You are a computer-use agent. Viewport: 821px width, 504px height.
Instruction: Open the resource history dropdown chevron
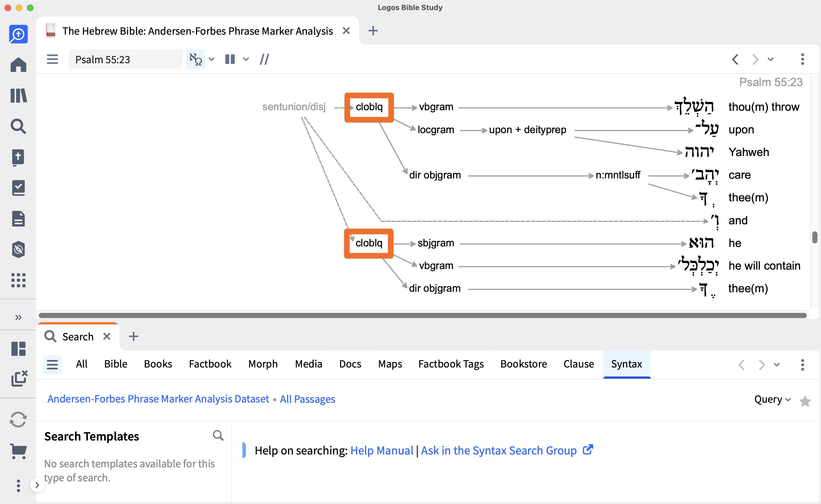pos(770,59)
